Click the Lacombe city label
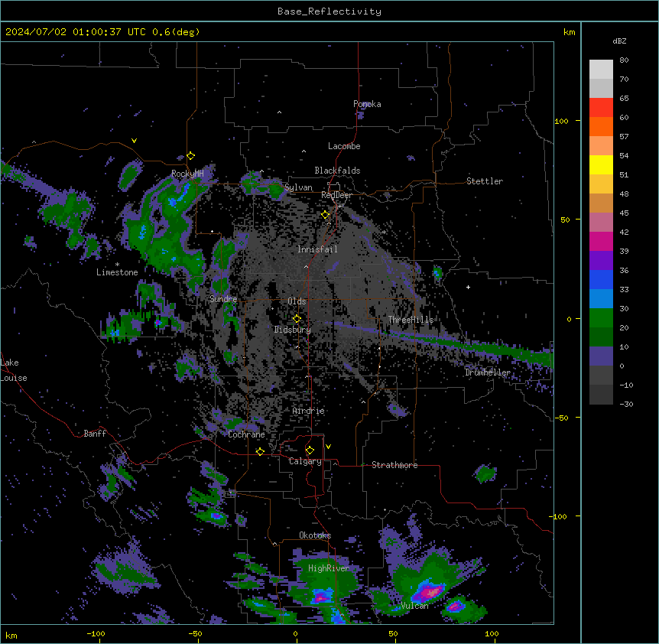This screenshot has height=644, width=659. [344, 146]
